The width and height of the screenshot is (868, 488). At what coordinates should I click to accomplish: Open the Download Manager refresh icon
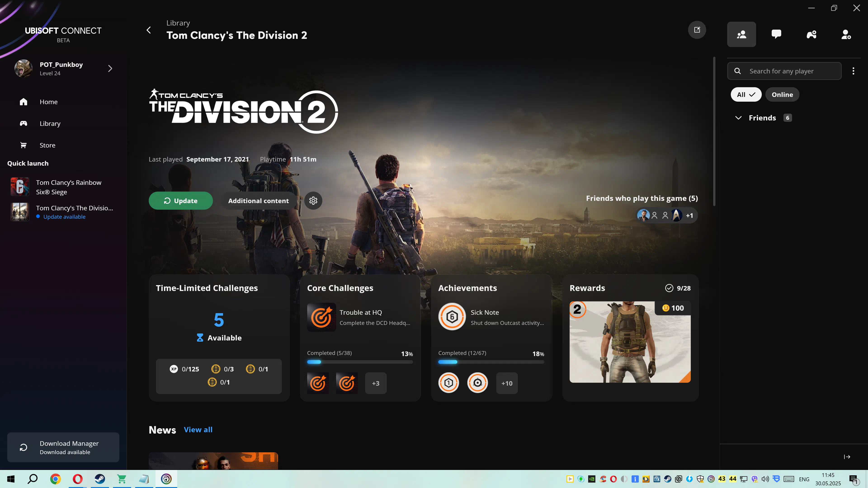click(23, 447)
